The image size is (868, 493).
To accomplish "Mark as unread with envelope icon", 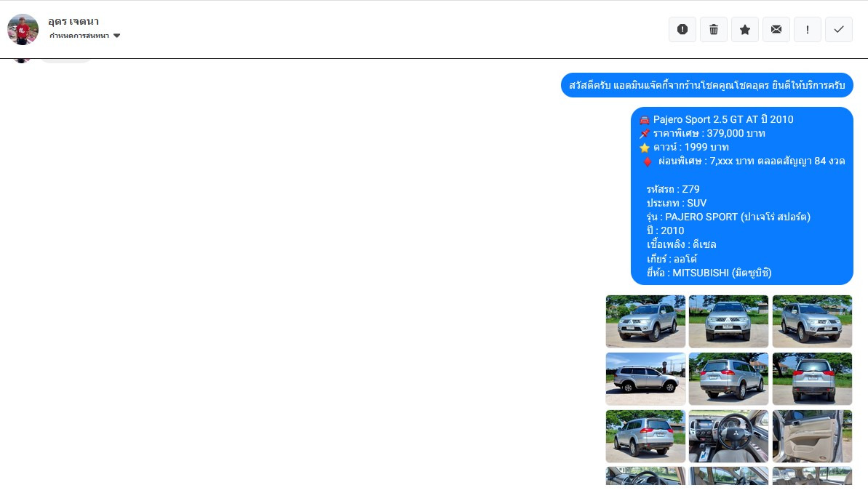I will click(776, 29).
